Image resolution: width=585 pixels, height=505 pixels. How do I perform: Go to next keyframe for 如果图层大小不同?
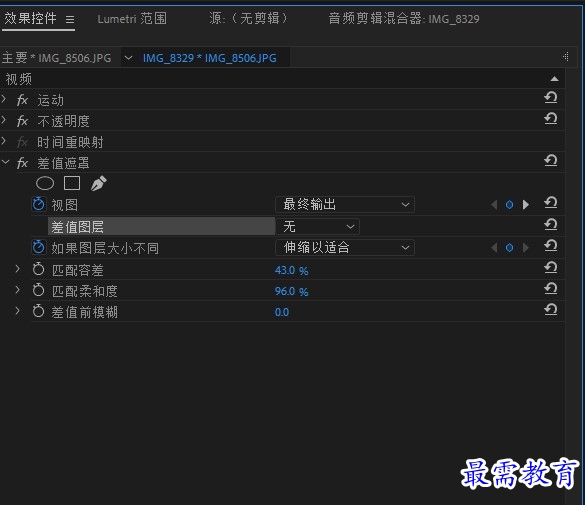[x=526, y=248]
